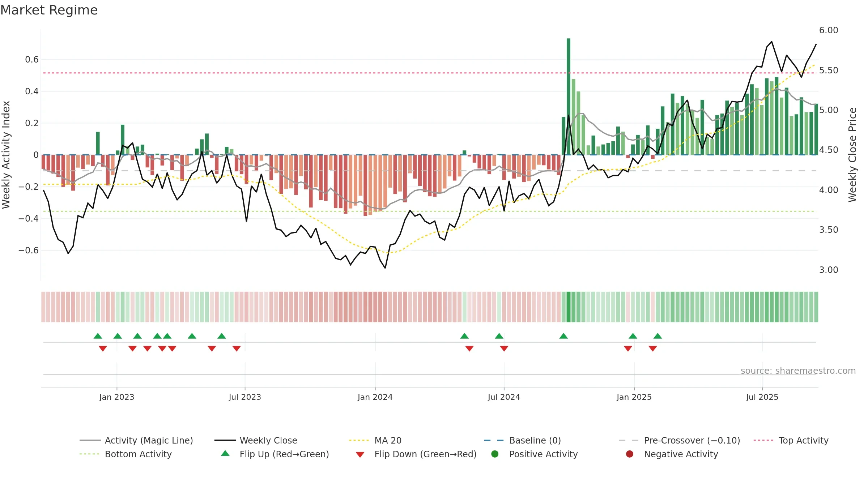Click the flip-up marker nearest Jan 2025
The width and height of the screenshot is (868, 488).
pyautogui.click(x=633, y=336)
